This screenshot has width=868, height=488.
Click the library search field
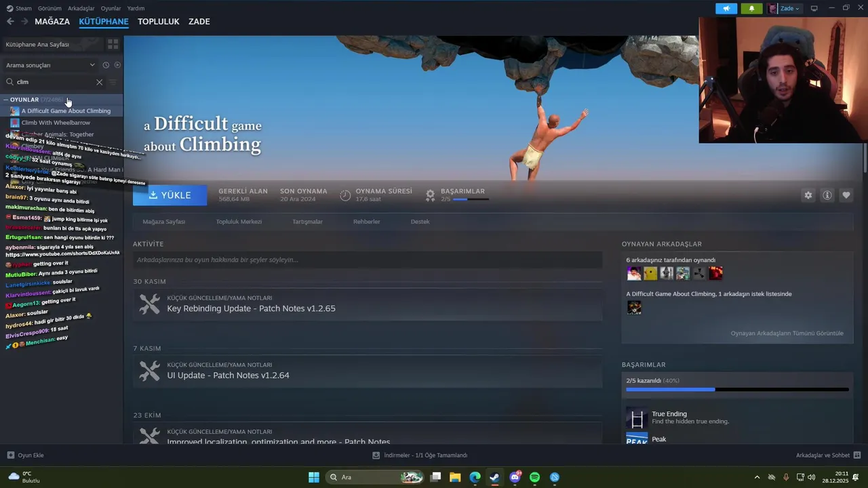(x=54, y=82)
